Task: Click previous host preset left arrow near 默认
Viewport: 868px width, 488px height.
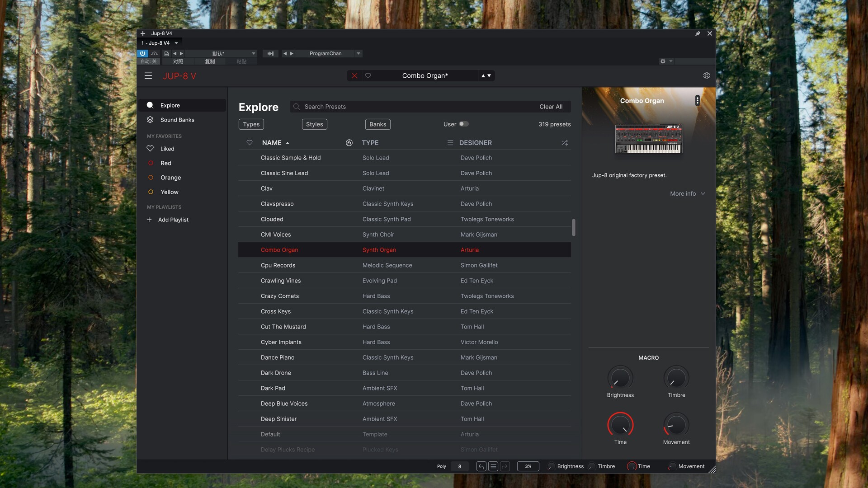Action: pyautogui.click(x=175, y=53)
